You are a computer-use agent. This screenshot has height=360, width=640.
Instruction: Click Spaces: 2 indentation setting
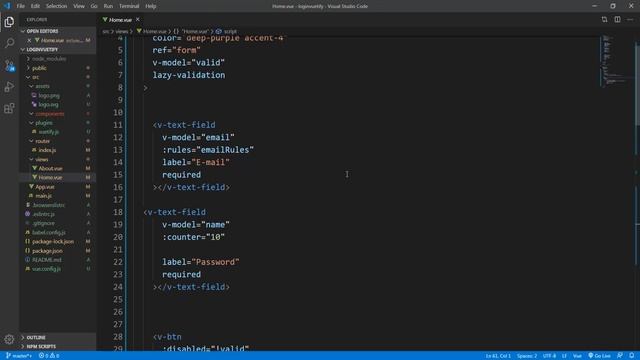527,356
